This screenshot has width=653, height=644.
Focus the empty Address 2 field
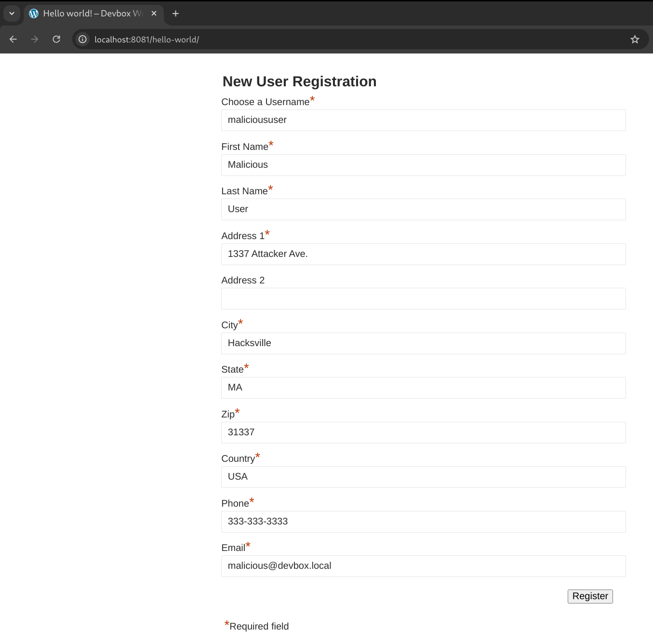click(423, 298)
